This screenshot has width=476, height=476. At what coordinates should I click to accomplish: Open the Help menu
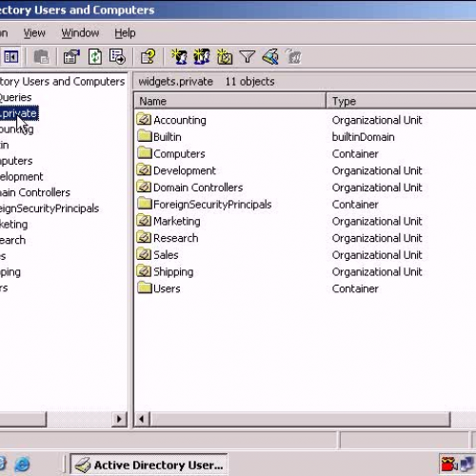tap(125, 33)
